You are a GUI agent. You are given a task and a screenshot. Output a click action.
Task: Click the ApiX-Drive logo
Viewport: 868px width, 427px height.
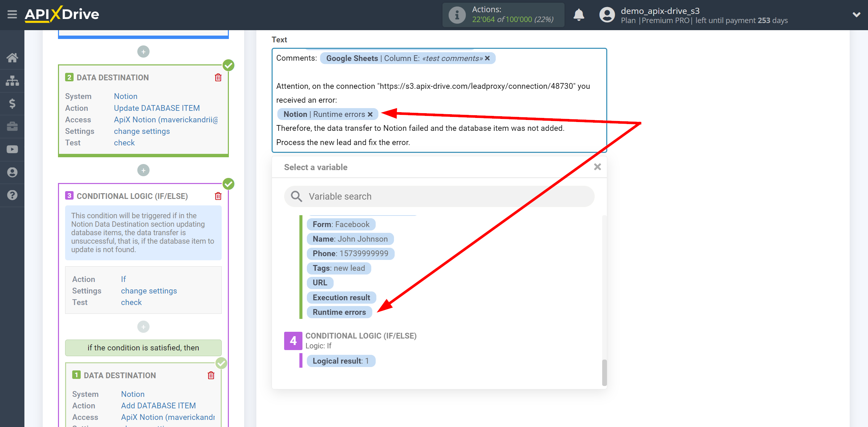pyautogui.click(x=62, y=14)
